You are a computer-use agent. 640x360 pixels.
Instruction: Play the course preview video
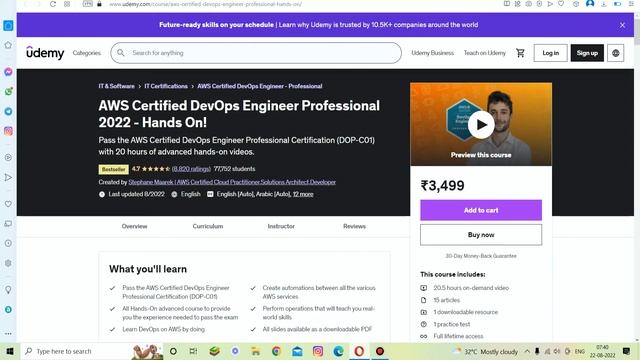coord(481,125)
